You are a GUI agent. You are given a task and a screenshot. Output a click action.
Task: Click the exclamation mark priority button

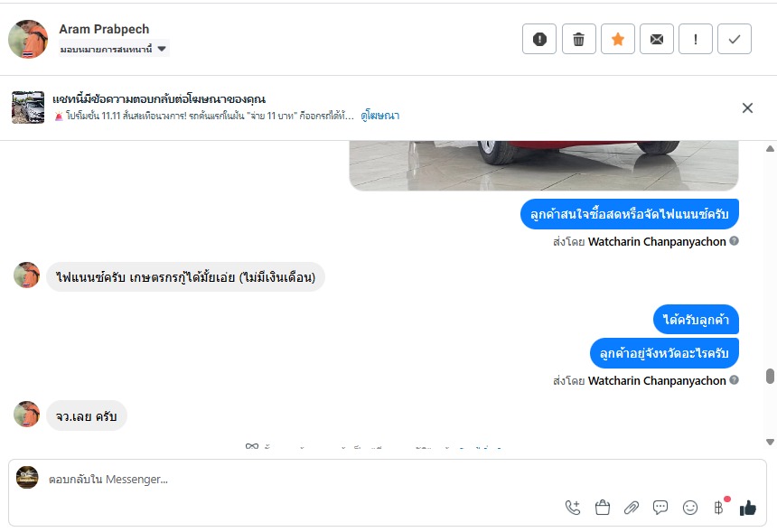[x=696, y=39]
